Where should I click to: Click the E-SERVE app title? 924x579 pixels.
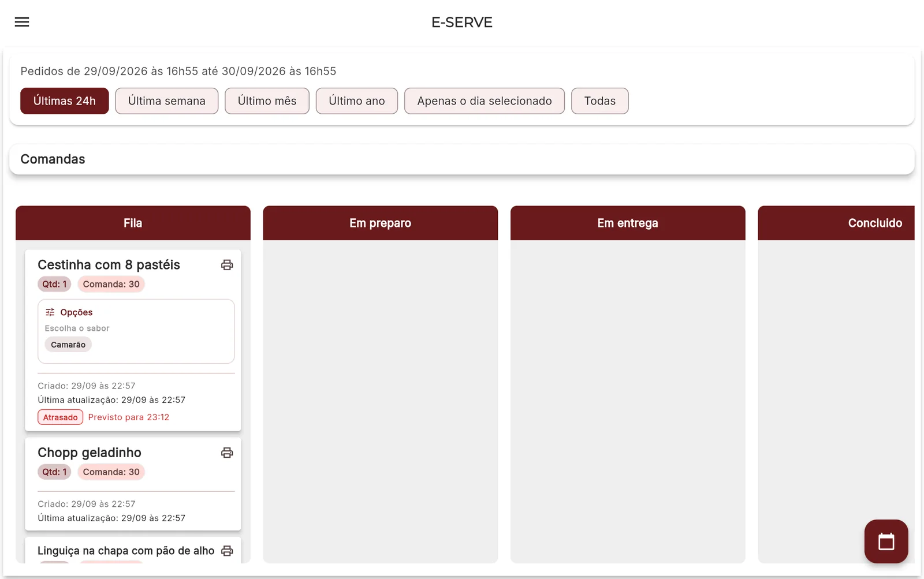(x=462, y=22)
